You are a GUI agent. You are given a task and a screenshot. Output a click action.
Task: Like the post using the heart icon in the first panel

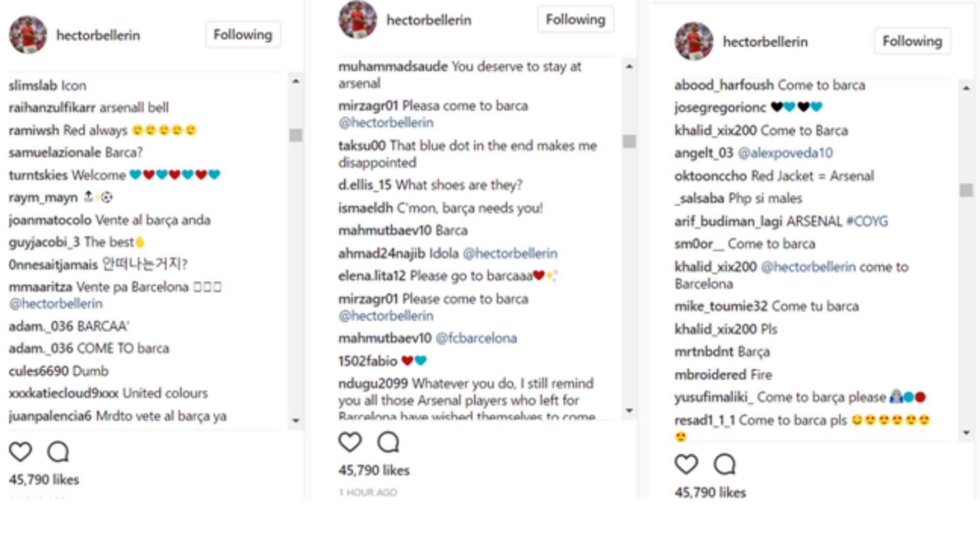(21, 451)
